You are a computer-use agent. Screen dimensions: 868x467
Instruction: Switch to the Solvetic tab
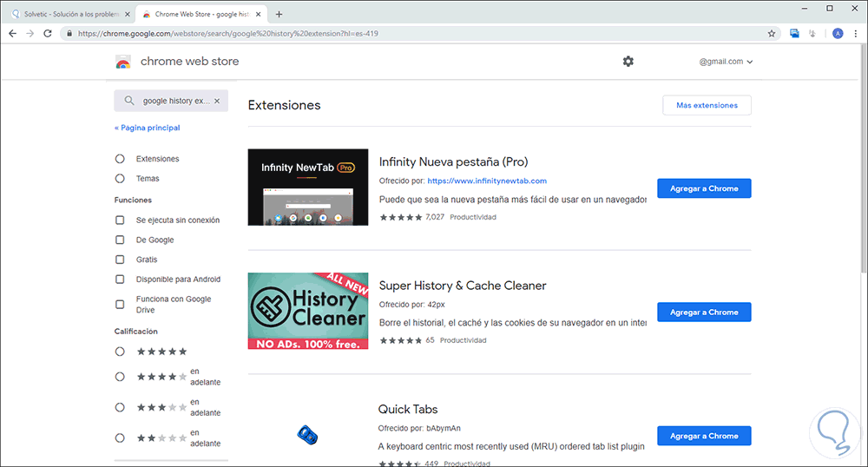tap(69, 15)
